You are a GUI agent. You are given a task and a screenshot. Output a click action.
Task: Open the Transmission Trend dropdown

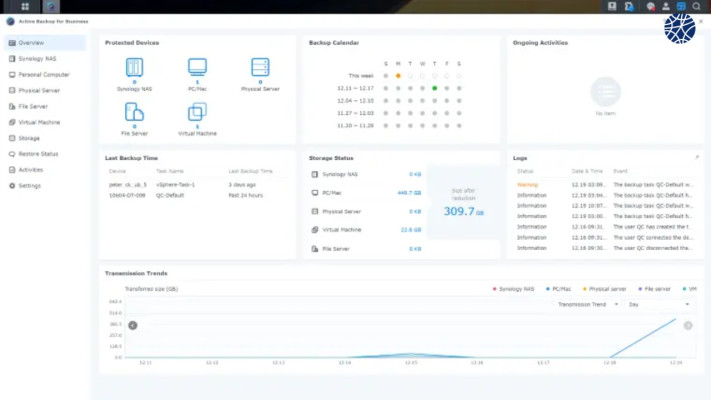pos(588,304)
